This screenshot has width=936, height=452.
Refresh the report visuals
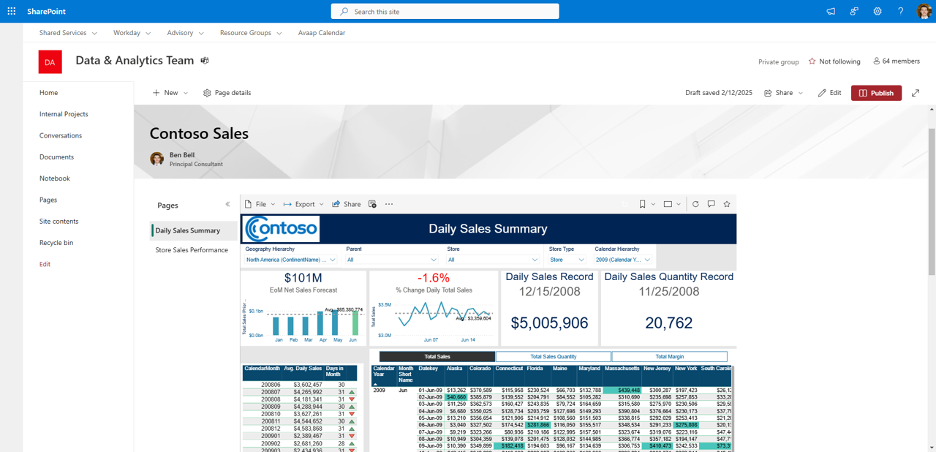tap(695, 204)
